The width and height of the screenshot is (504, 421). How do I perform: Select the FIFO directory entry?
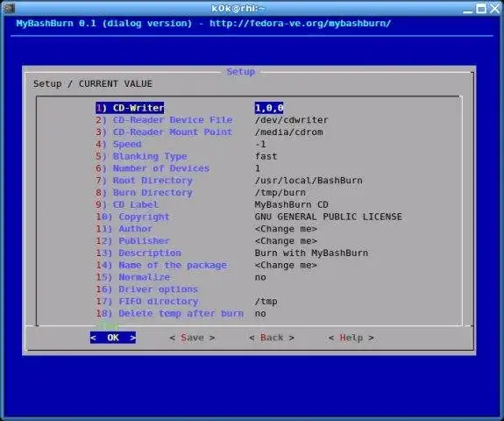147,302
